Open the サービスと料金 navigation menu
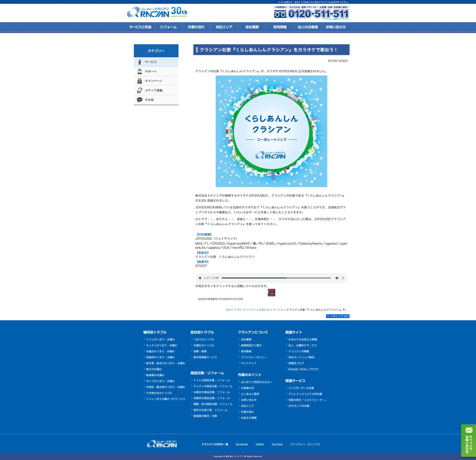Viewport: 476px width, 460px height. (x=140, y=27)
